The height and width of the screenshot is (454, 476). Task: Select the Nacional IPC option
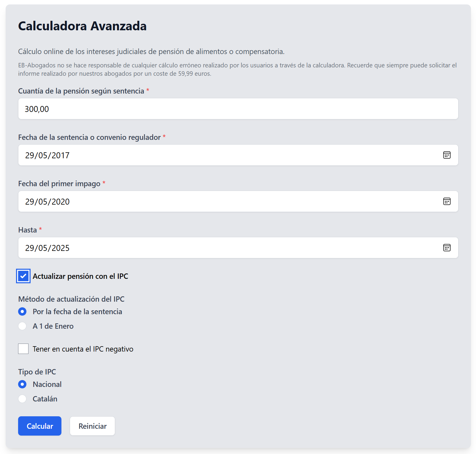[x=22, y=384]
